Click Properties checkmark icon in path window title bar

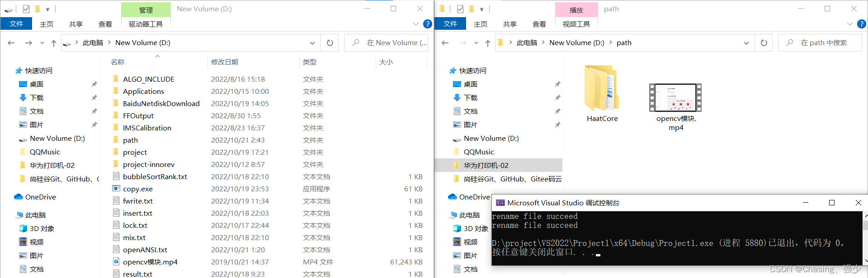pos(460,9)
